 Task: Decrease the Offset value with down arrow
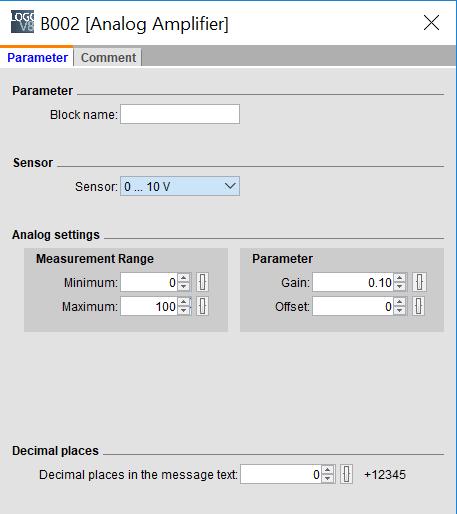click(x=400, y=311)
